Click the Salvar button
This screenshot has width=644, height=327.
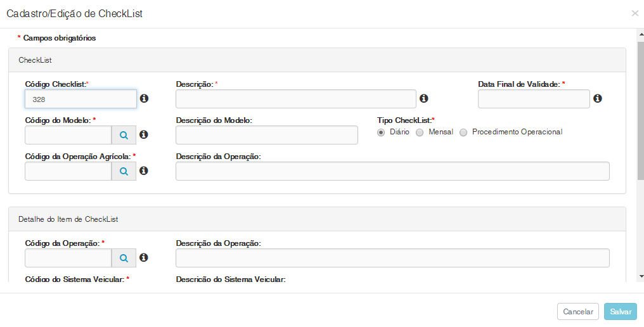tap(620, 312)
